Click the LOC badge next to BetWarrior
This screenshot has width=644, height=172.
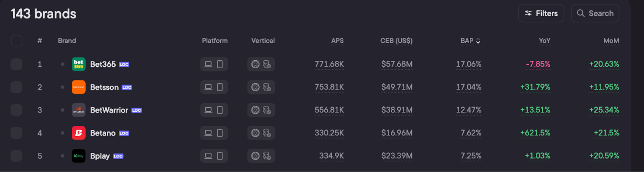coord(137,111)
